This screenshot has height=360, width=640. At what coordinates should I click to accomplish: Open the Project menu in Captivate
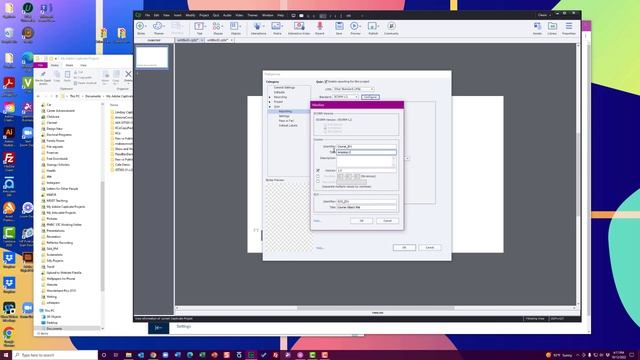point(204,15)
